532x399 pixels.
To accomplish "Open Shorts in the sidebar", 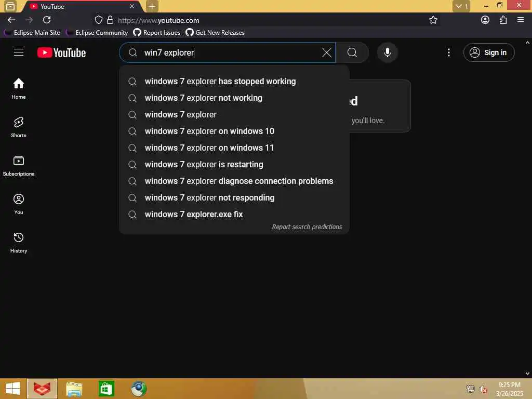I will pyautogui.click(x=19, y=127).
